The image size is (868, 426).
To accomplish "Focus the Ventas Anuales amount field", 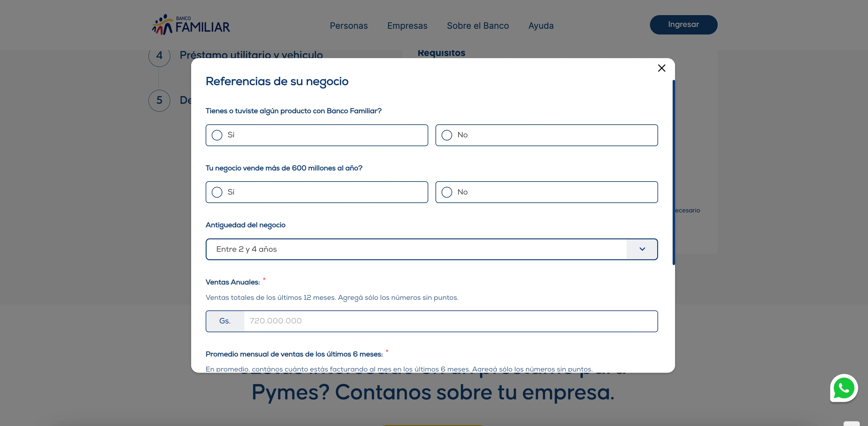I will point(450,321).
